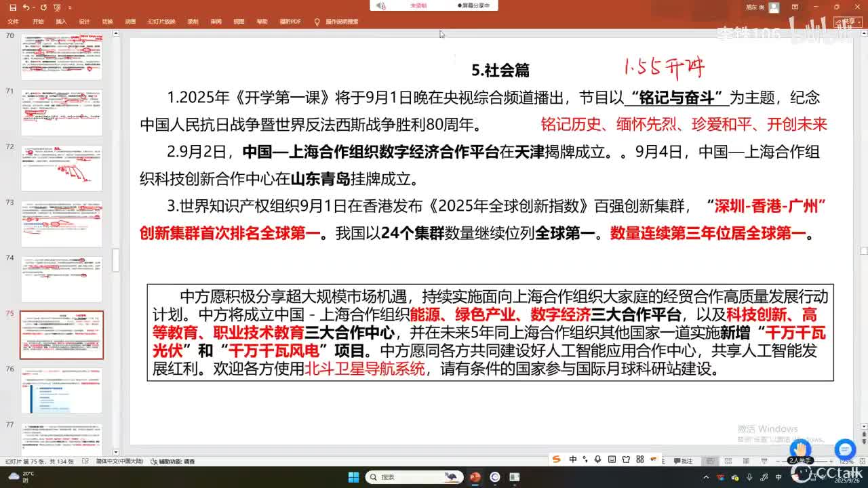This screenshot has height=488, width=868.
Task: Start slideshow from beginning via quick access icon
Action: point(57,7)
